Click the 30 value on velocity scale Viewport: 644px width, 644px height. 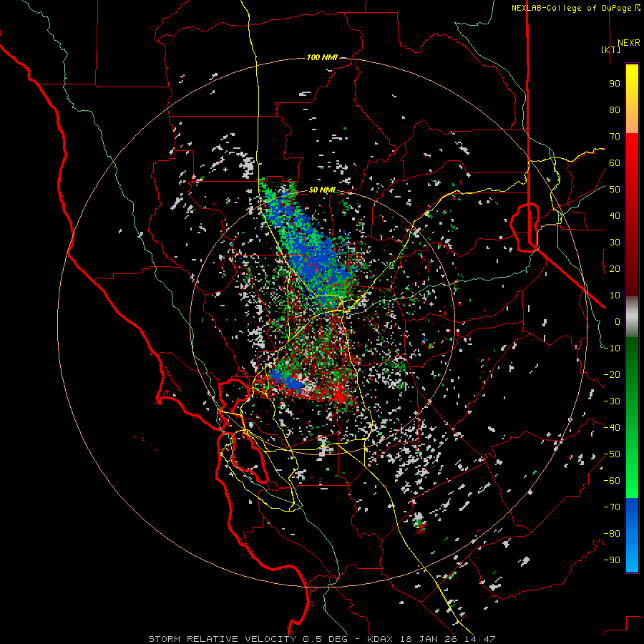click(615, 243)
